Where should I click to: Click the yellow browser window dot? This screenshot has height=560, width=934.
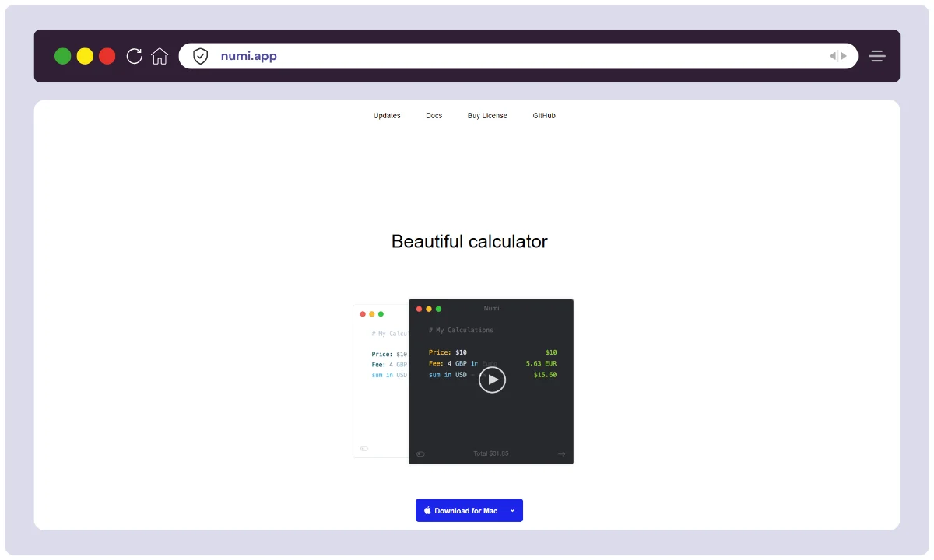85,56
